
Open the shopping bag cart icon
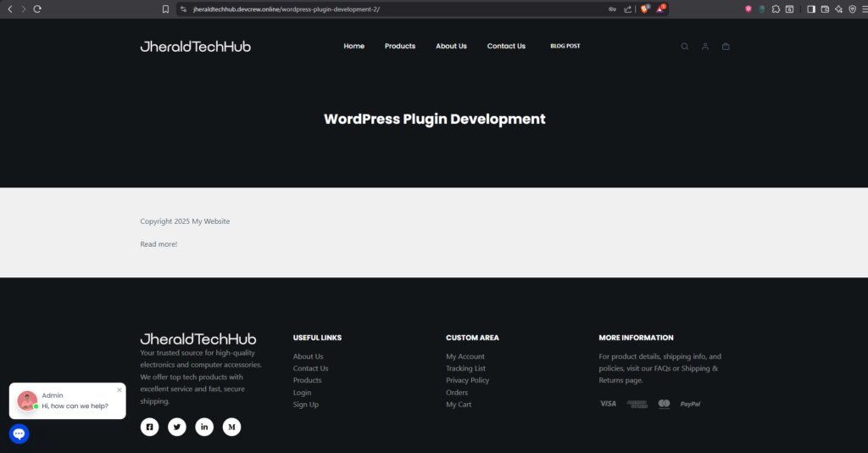[x=726, y=47]
